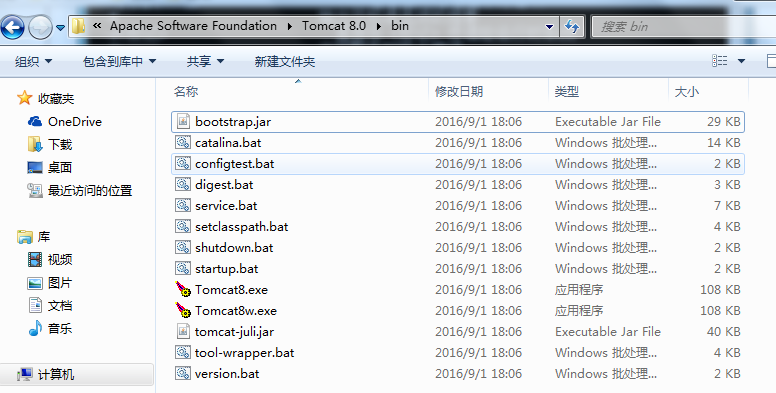Screen dimensions: 776x393
Task: Click the Tomcat8w.exe application icon
Action: (183, 310)
